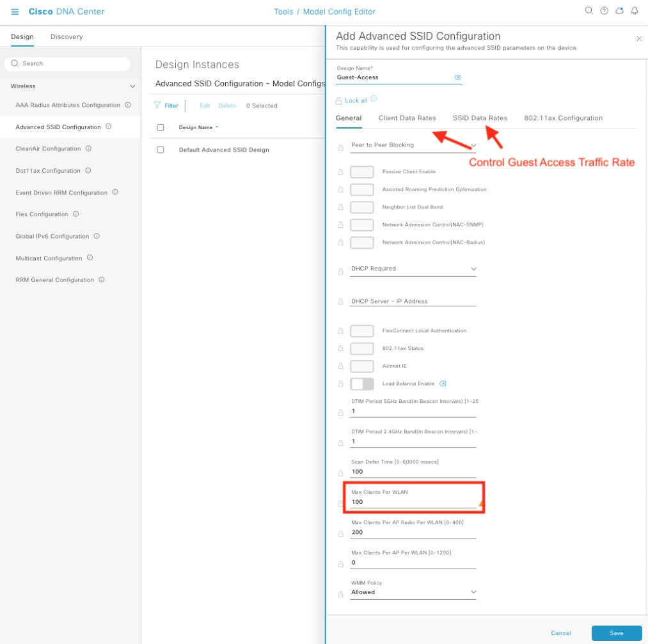The image size is (648, 644).
Task: Open the Filter control above Design Name
Action: 166,105
